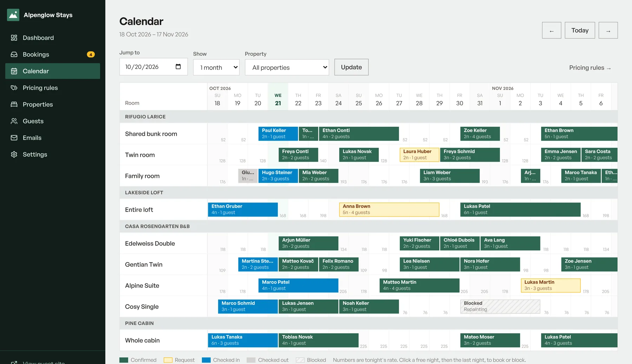The image size is (632, 364).
Task: Open the date picker calendar icon
Action: (178, 67)
